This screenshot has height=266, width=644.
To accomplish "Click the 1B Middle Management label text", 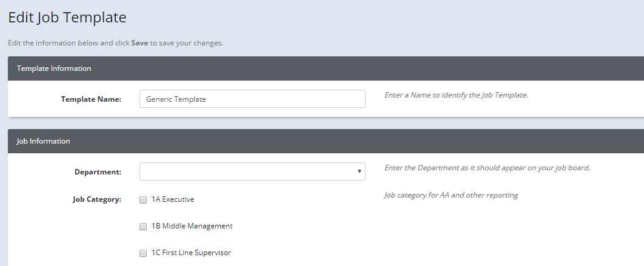I will (192, 226).
